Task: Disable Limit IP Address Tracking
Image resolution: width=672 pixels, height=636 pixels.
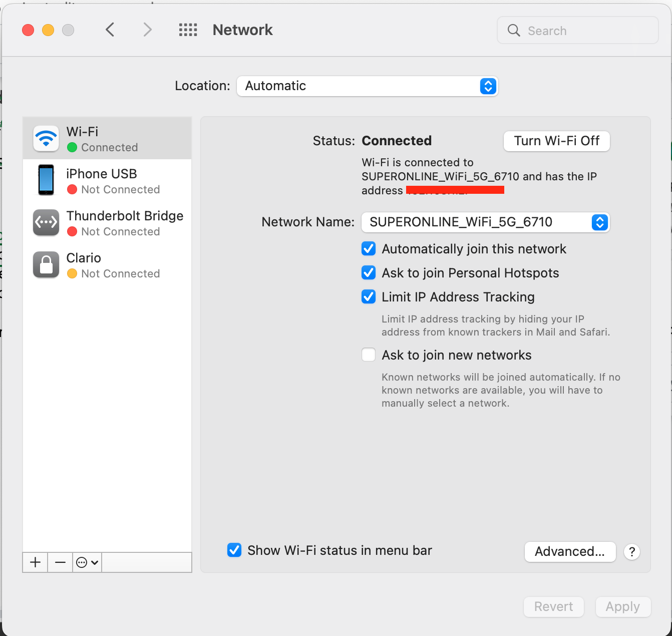Action: click(369, 297)
